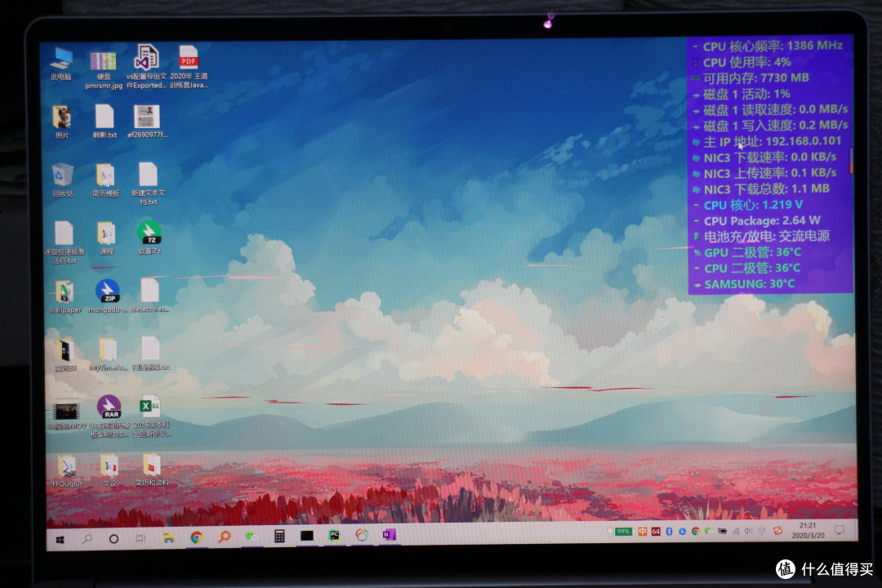Open the Windows Start menu
The image size is (882, 588).
60,538
